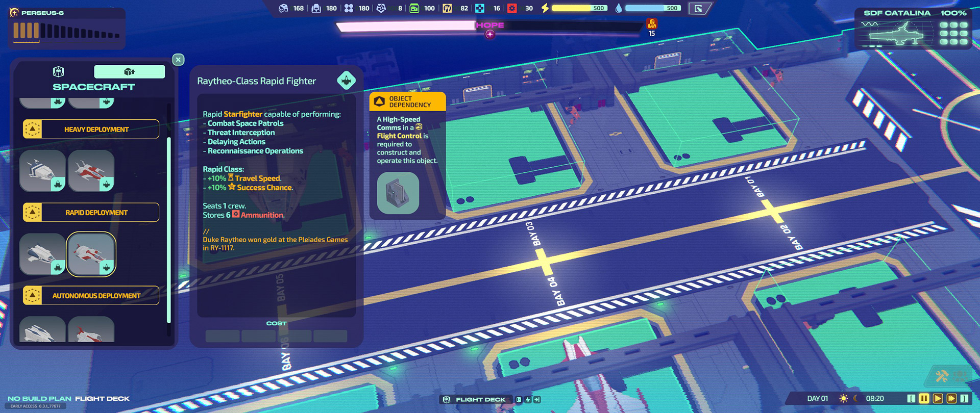Viewport: 980px width, 413px height.
Task: Click the 'No Build Plan' status text
Action: [39, 399]
